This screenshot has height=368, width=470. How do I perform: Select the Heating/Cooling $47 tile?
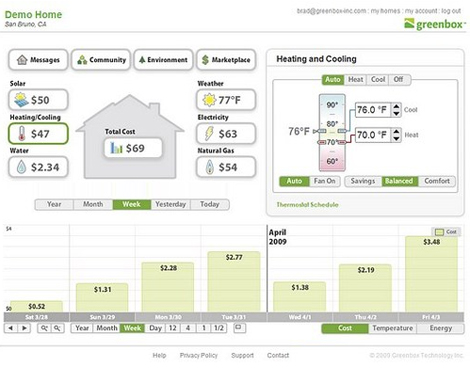tap(38, 133)
